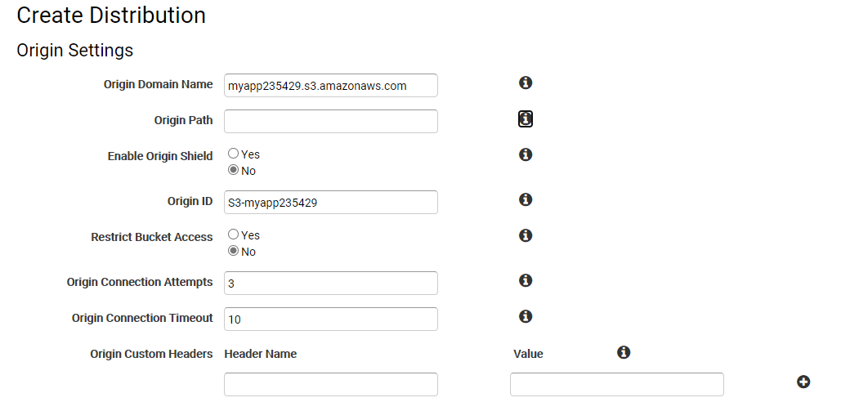868x411 pixels.
Task: Add custom header with plus icon
Action: 803,382
